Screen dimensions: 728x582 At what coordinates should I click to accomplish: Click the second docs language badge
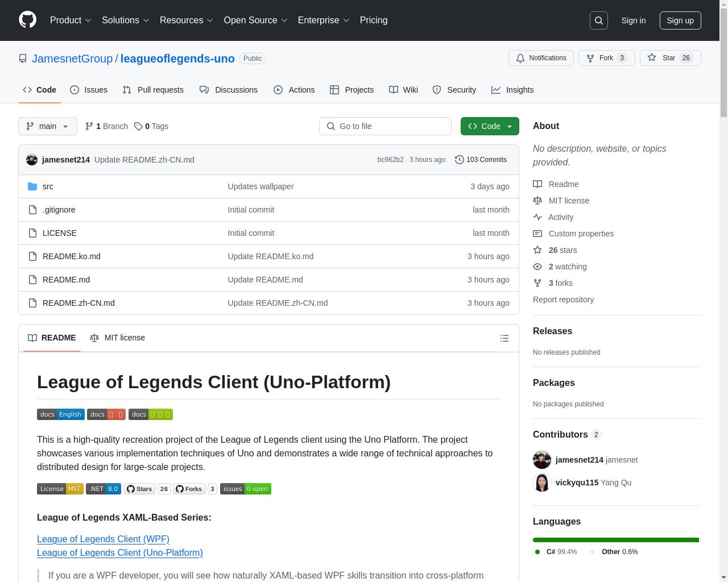pyautogui.click(x=106, y=414)
